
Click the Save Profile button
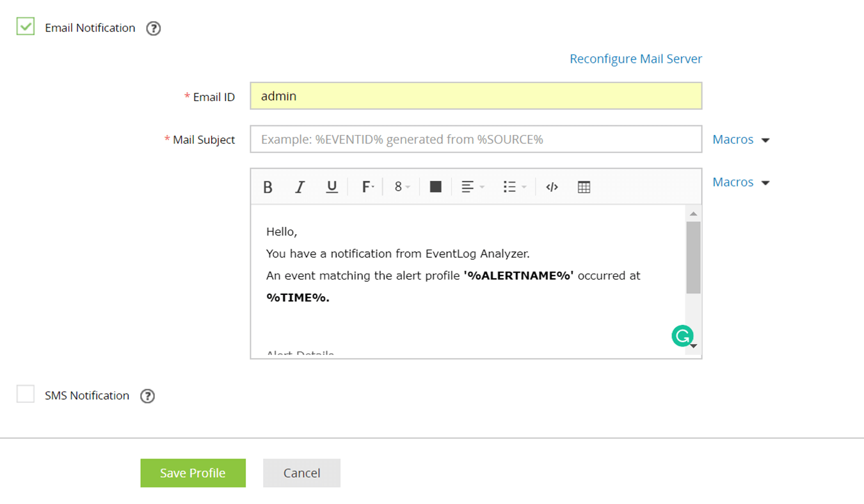tap(193, 473)
